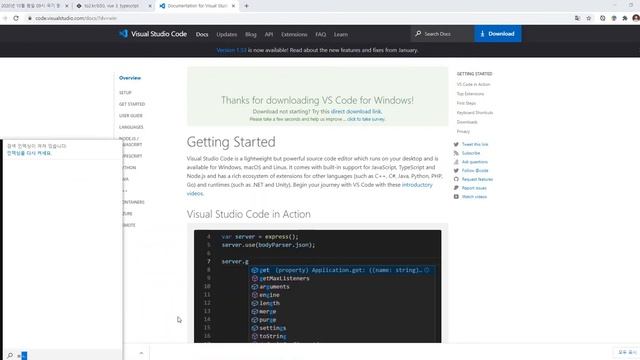This screenshot has height=360, width=640.
Task: Click the GitHub icon beside Request features
Action: pos(456,179)
